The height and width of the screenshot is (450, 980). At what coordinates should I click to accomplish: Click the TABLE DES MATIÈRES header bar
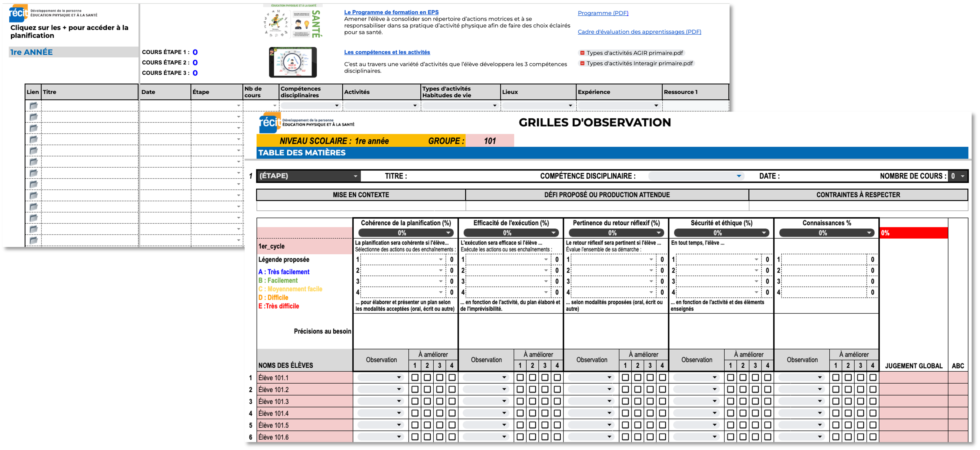coord(302,153)
